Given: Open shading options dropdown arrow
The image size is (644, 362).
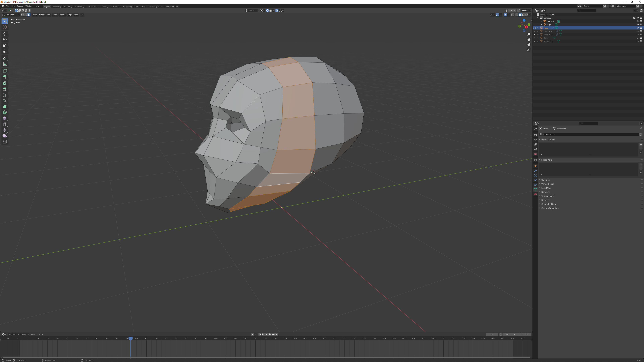Looking at the screenshot, I should (530, 15).
